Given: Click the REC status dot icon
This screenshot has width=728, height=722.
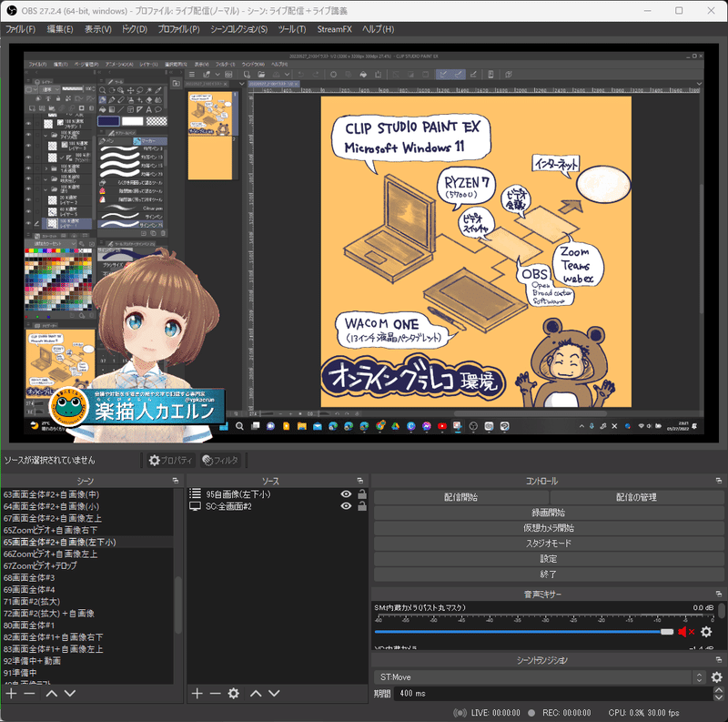Looking at the screenshot, I should point(531,713).
